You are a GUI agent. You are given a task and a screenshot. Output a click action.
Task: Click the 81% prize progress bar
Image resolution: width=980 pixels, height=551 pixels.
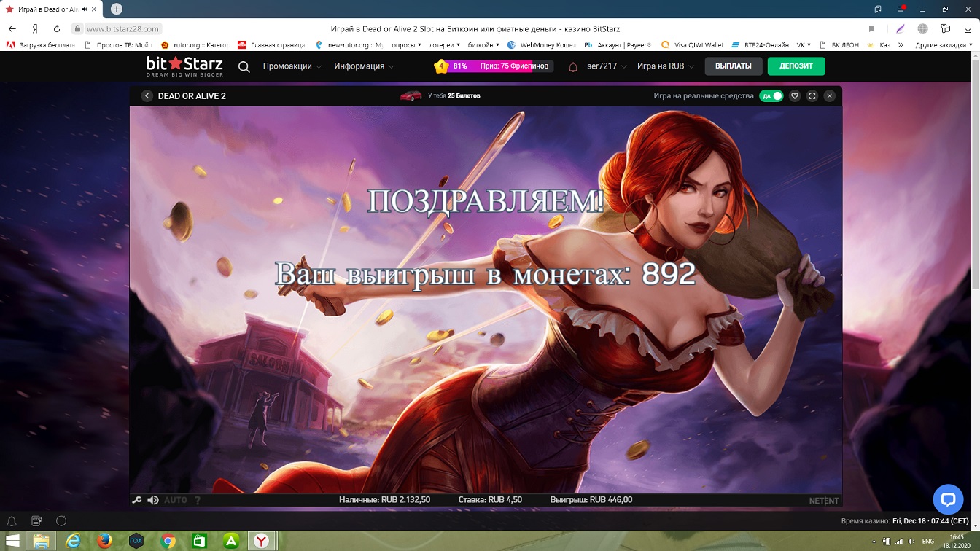494,66
